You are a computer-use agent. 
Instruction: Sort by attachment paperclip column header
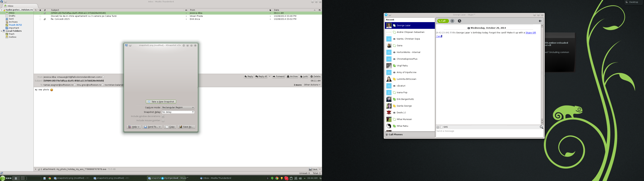point(45,10)
